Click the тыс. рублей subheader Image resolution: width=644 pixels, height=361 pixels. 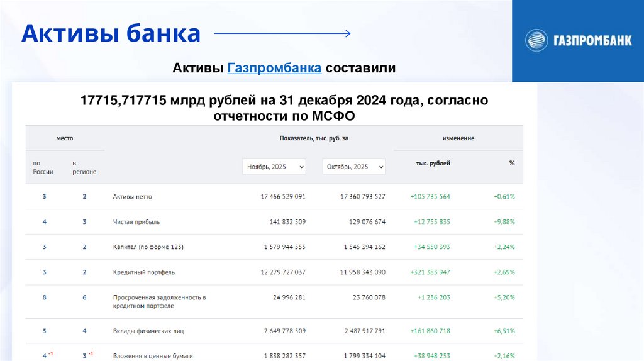point(433,163)
